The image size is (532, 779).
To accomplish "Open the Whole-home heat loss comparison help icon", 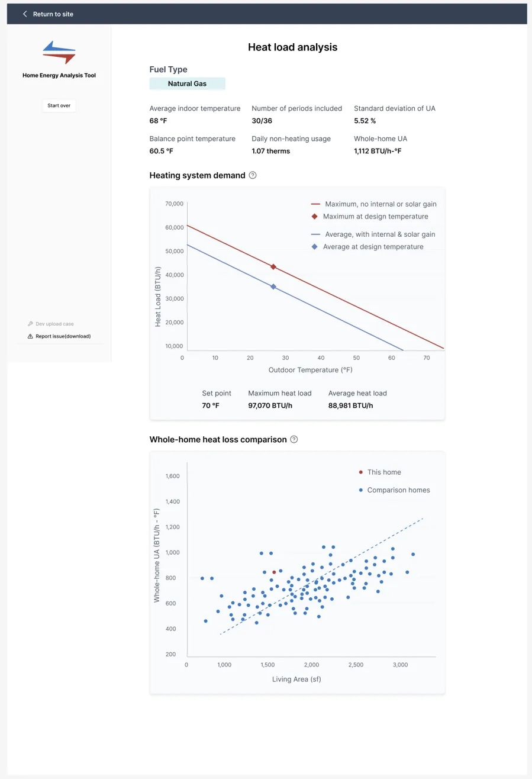I will (x=293, y=439).
